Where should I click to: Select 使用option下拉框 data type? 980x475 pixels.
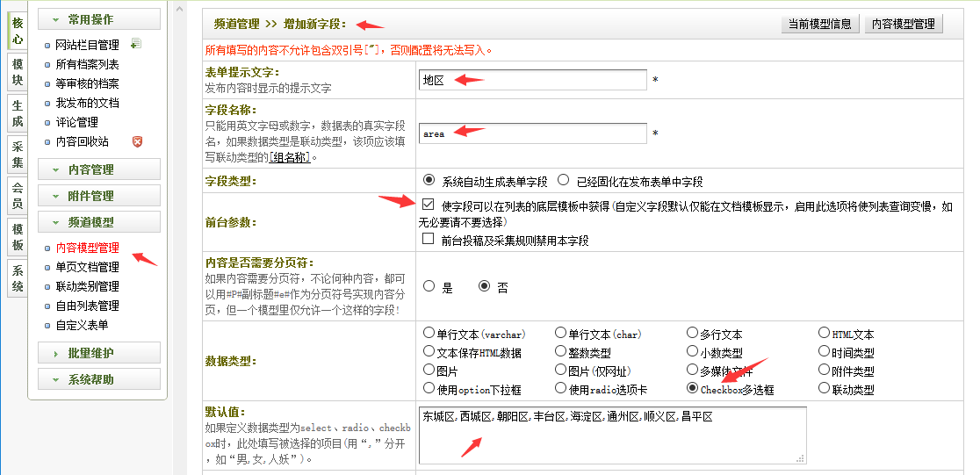coord(429,388)
